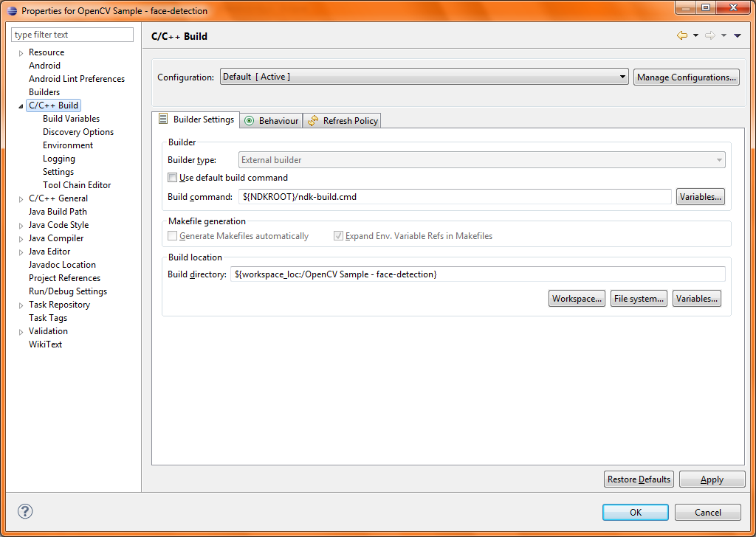
Task: Click the Eclipse icon in title bar
Action: [x=13, y=10]
